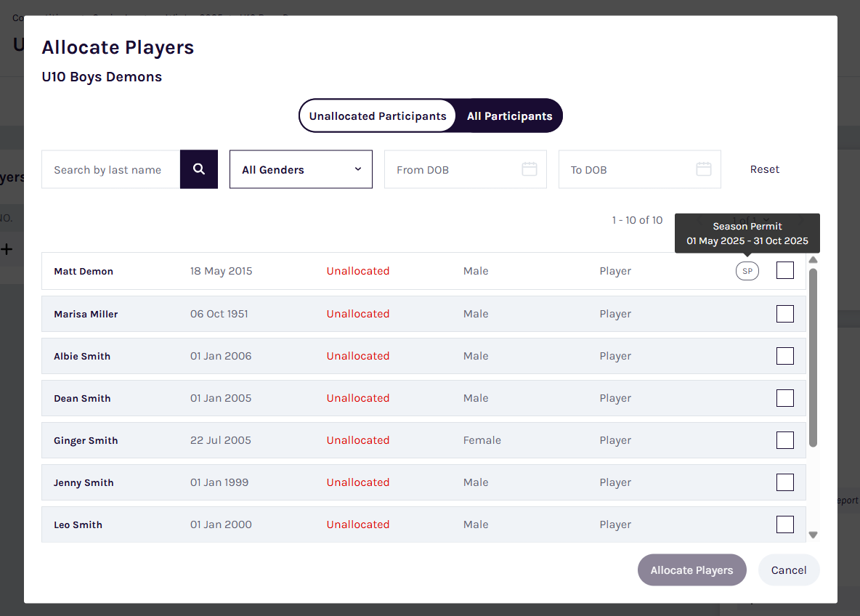Viewport: 860px width, 616px height.
Task: Click the name Jenny Smith
Action: click(84, 483)
